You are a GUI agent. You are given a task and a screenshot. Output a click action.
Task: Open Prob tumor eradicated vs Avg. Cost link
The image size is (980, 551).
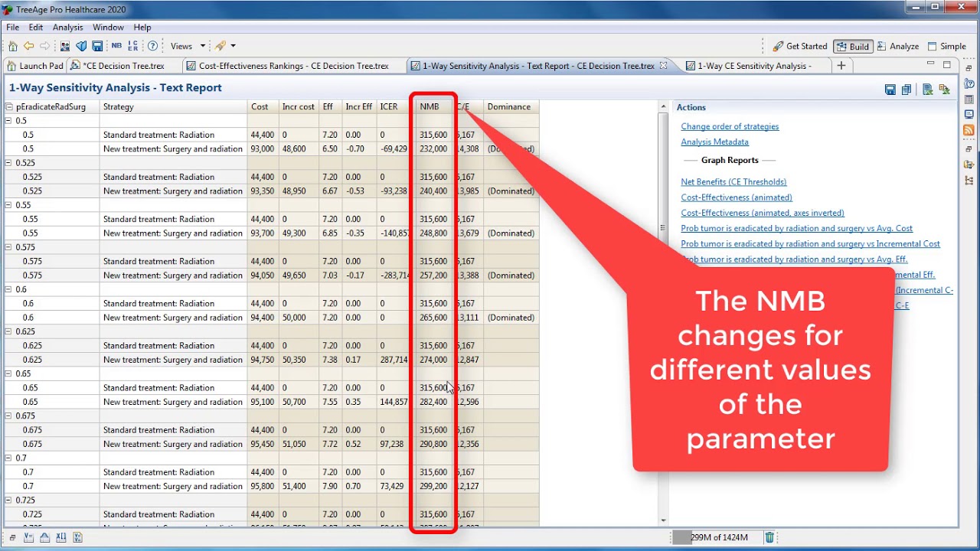(x=796, y=228)
